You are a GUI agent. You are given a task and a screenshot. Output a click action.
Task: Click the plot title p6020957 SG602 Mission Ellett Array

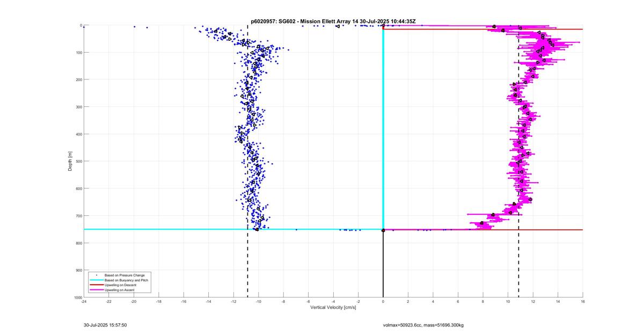[x=333, y=21]
